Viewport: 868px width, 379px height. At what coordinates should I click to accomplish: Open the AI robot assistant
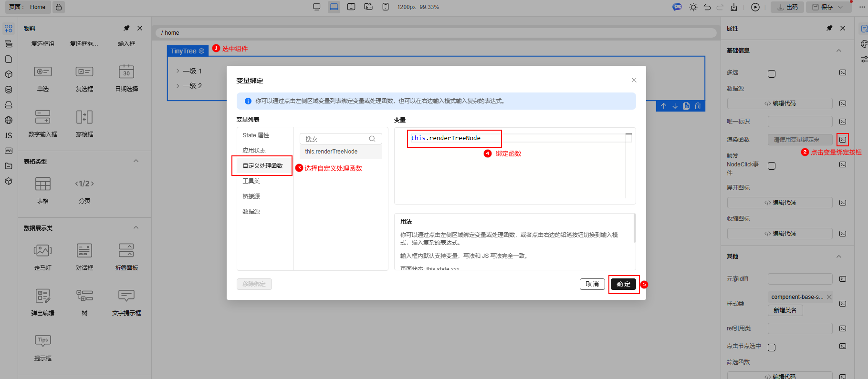(677, 7)
